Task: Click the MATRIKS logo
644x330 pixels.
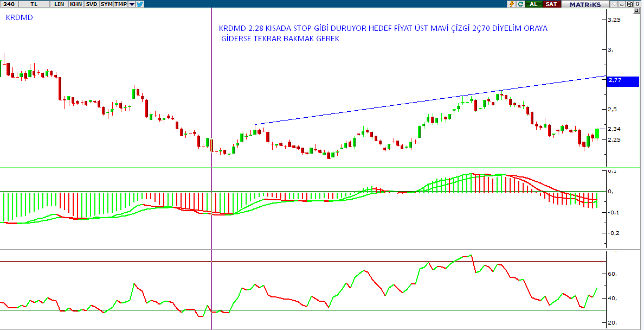Action: pos(585,4)
